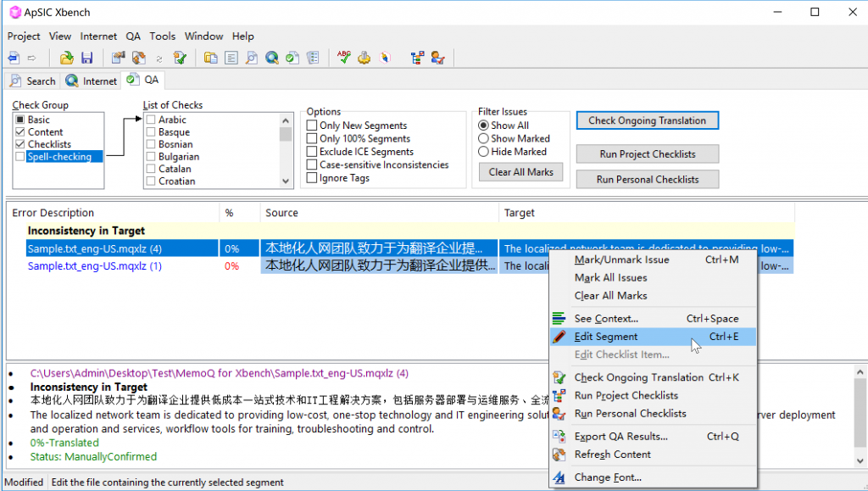Open the Tools menu
This screenshot has width=868, height=491.
[162, 36]
